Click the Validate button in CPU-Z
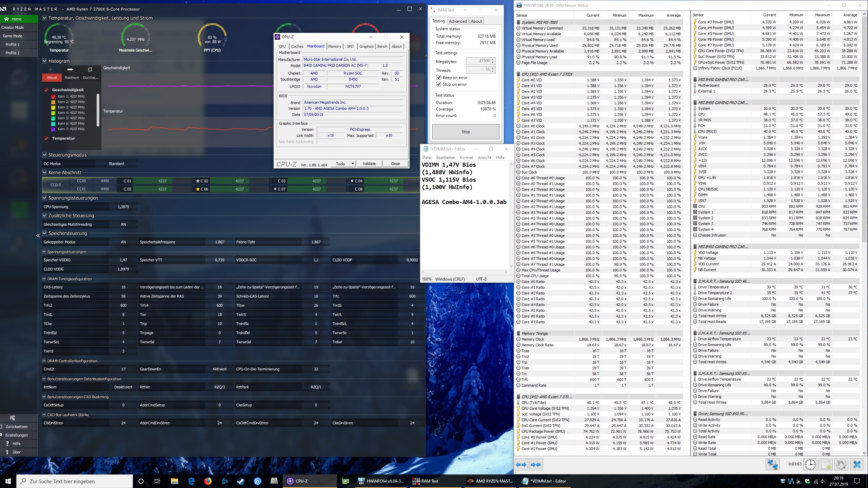This screenshot has height=488, width=868. tap(369, 164)
